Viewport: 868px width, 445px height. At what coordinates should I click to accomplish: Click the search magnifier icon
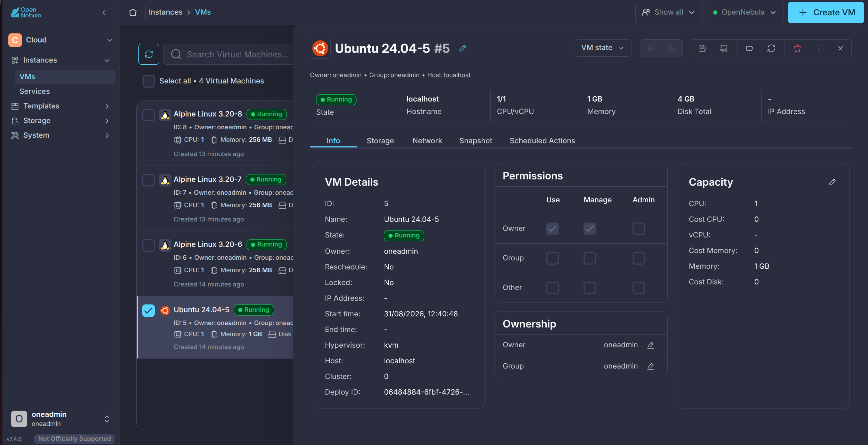tap(176, 54)
